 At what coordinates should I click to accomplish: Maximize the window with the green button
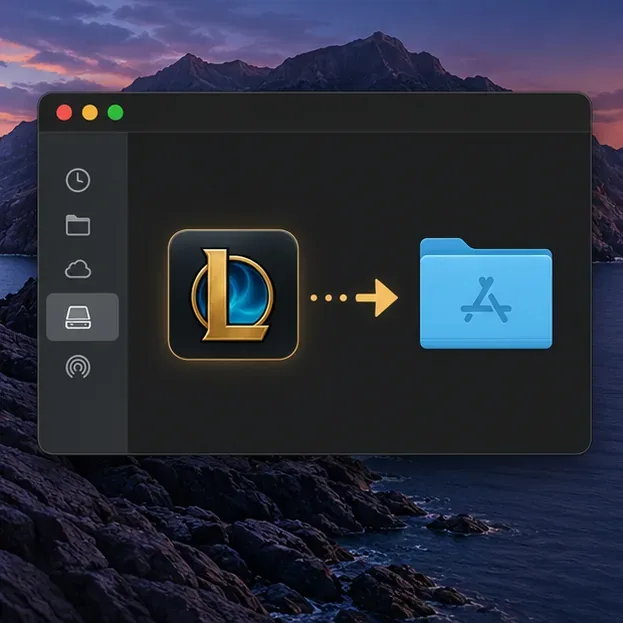[x=116, y=112]
